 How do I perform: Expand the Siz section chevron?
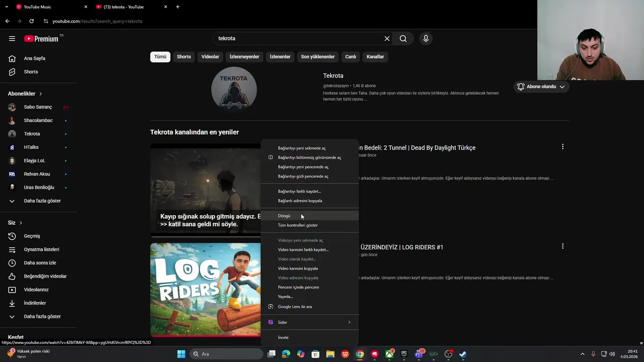tap(21, 223)
